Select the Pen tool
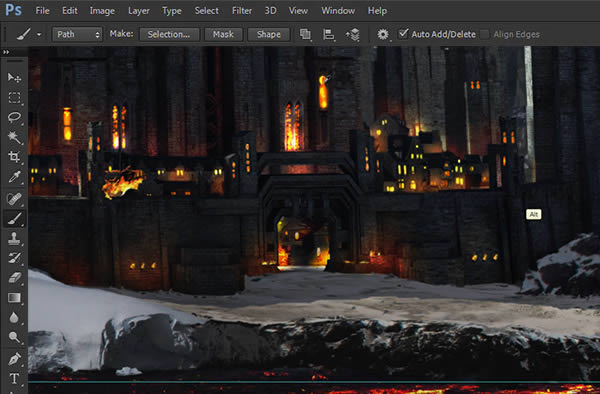This screenshot has height=394, width=600. pyautogui.click(x=14, y=359)
